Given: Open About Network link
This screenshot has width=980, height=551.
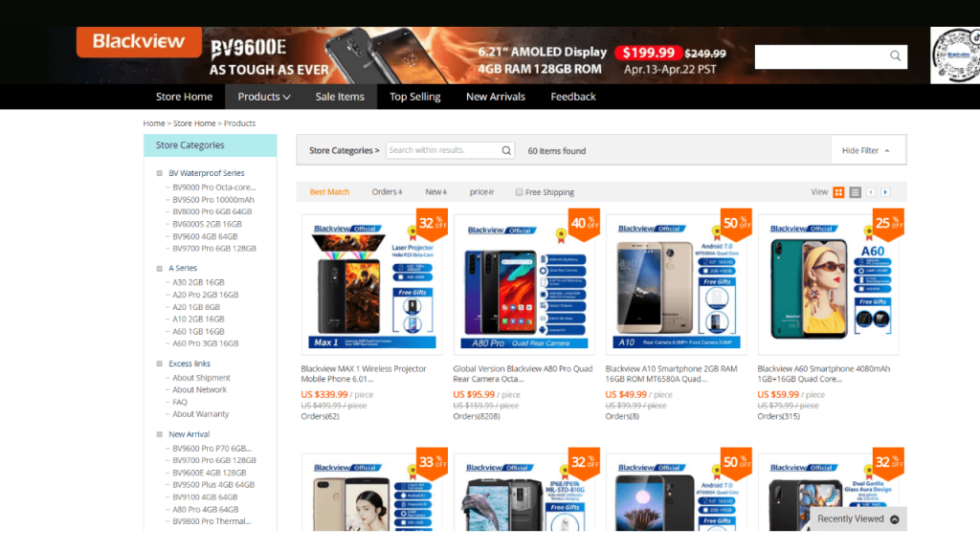Looking at the screenshot, I should (x=199, y=390).
